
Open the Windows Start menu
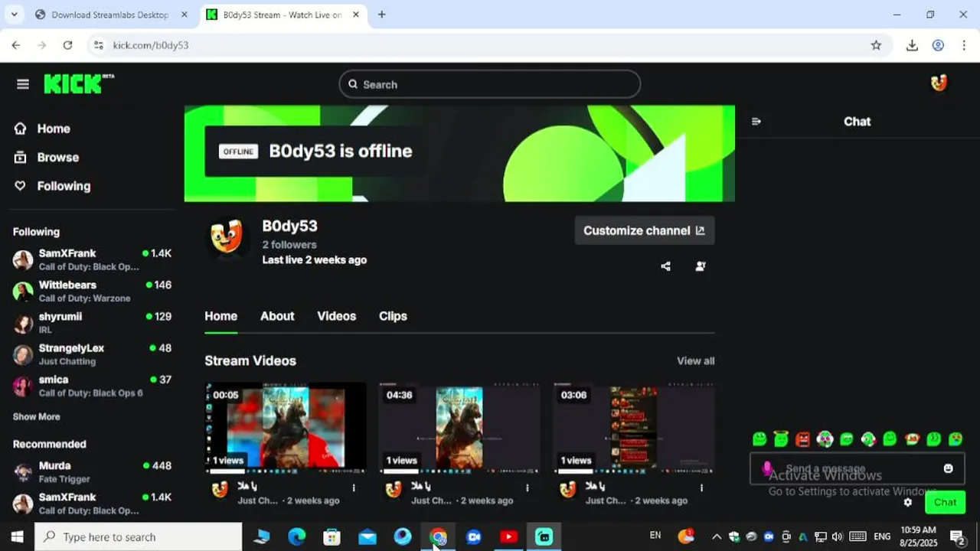17,537
